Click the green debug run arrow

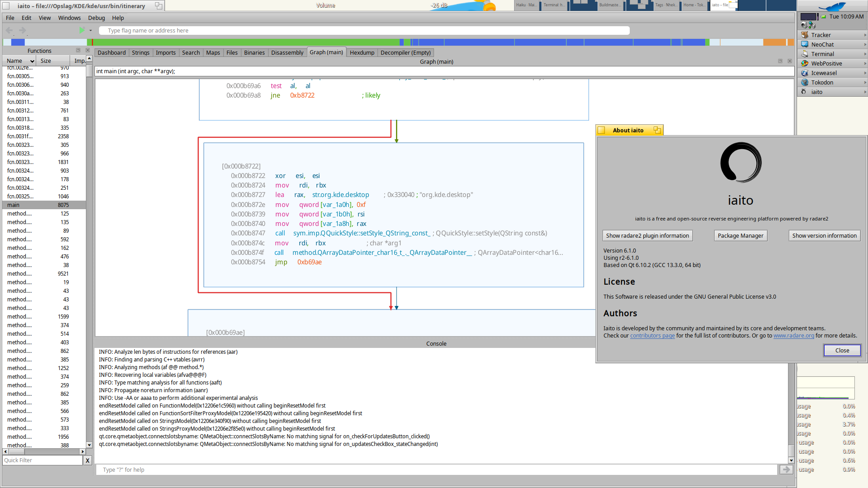(81, 30)
